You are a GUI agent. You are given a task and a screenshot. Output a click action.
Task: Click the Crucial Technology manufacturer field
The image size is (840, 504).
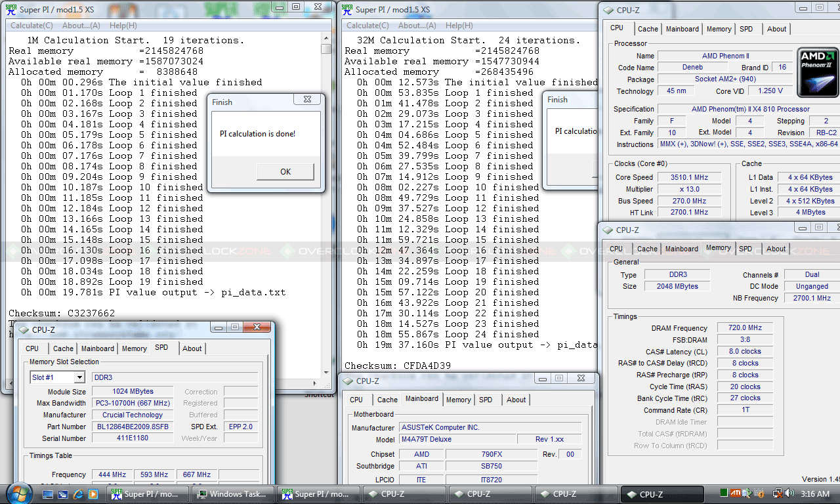(x=132, y=415)
